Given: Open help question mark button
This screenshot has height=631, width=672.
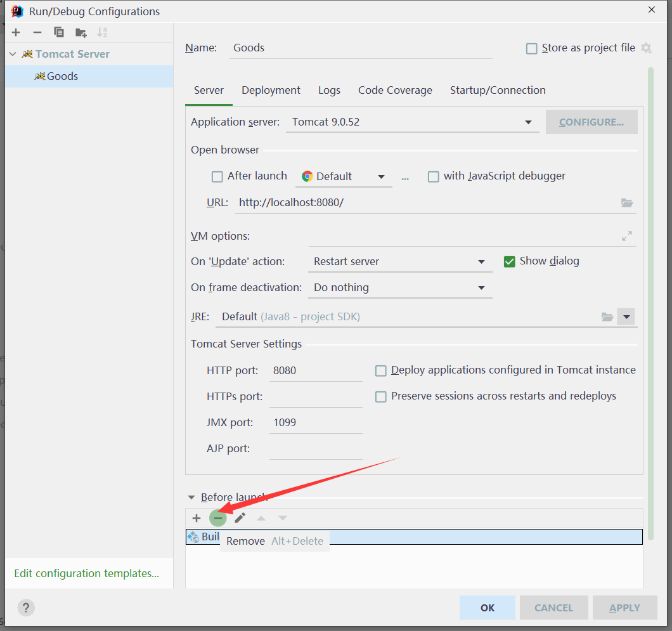Looking at the screenshot, I should (26, 608).
